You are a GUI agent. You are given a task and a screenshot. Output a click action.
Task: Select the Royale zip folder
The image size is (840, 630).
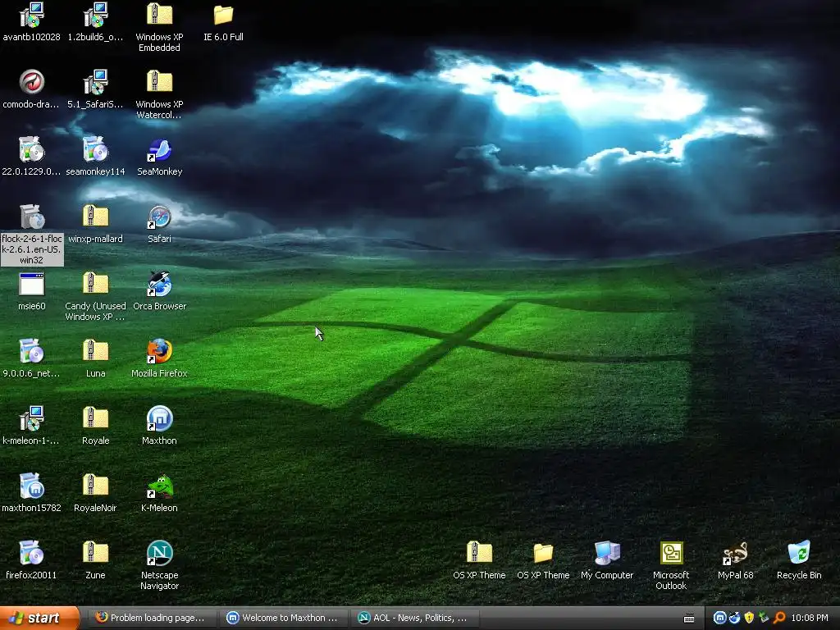(95, 418)
